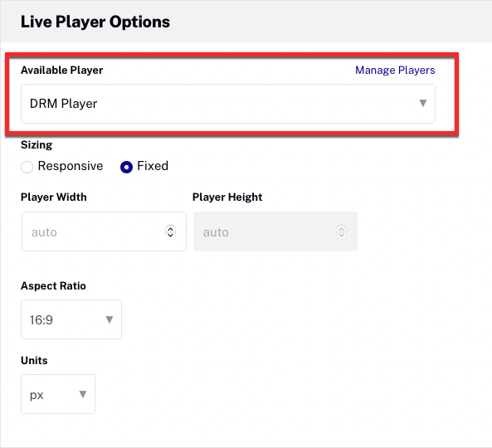Click the Available Player field label
This screenshot has height=448, width=492.
coord(62,70)
